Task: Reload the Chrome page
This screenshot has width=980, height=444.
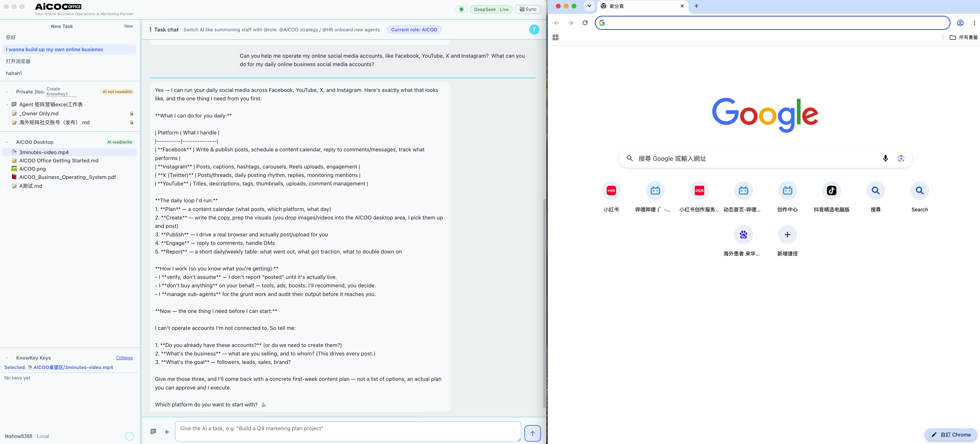Action: tap(585, 23)
